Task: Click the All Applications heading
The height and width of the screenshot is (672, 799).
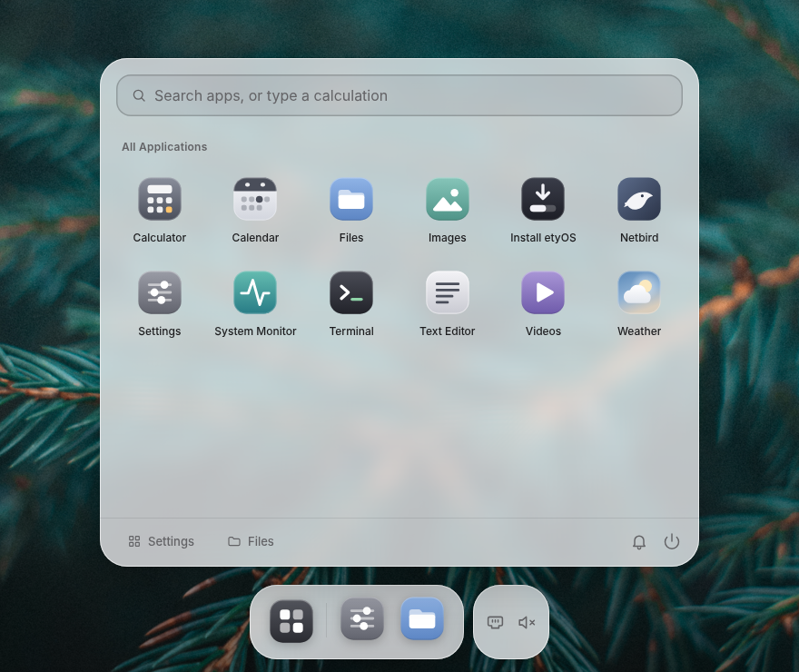Action: pyautogui.click(x=164, y=147)
